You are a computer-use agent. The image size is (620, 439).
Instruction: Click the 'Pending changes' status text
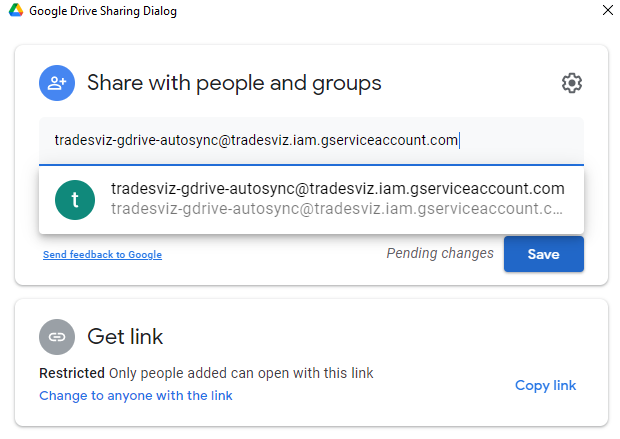coord(440,253)
